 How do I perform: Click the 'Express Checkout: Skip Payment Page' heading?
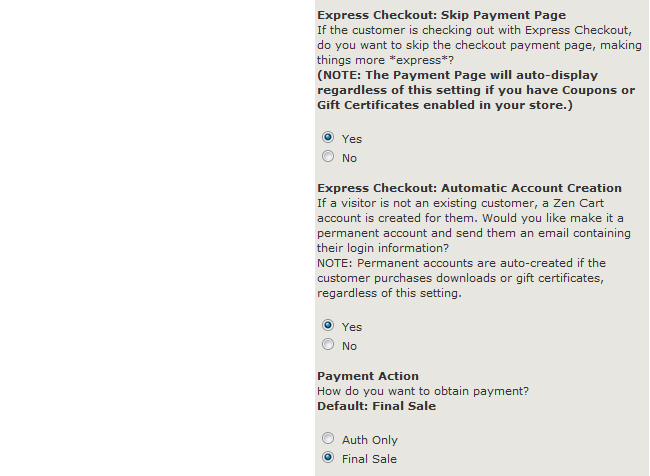click(x=441, y=15)
